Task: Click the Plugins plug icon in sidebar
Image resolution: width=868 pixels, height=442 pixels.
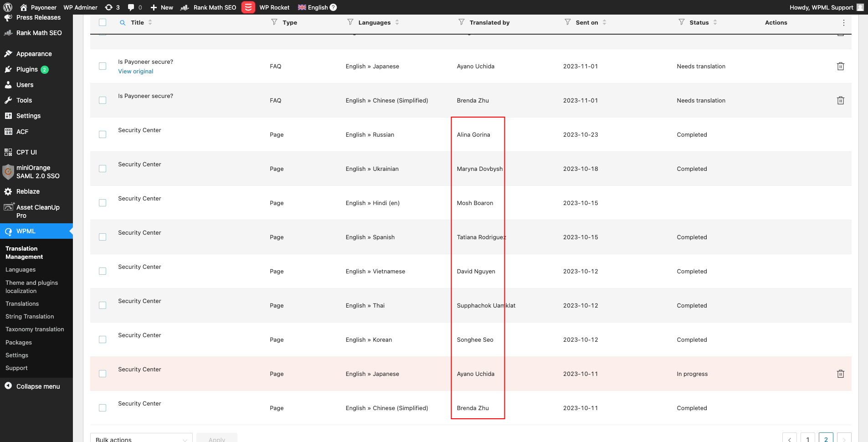Action: pyautogui.click(x=8, y=69)
